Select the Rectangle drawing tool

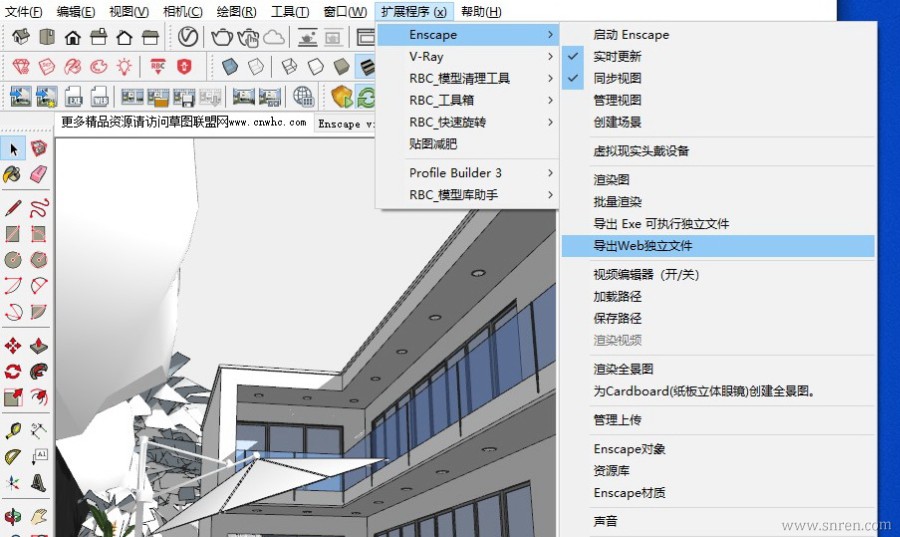[13, 234]
